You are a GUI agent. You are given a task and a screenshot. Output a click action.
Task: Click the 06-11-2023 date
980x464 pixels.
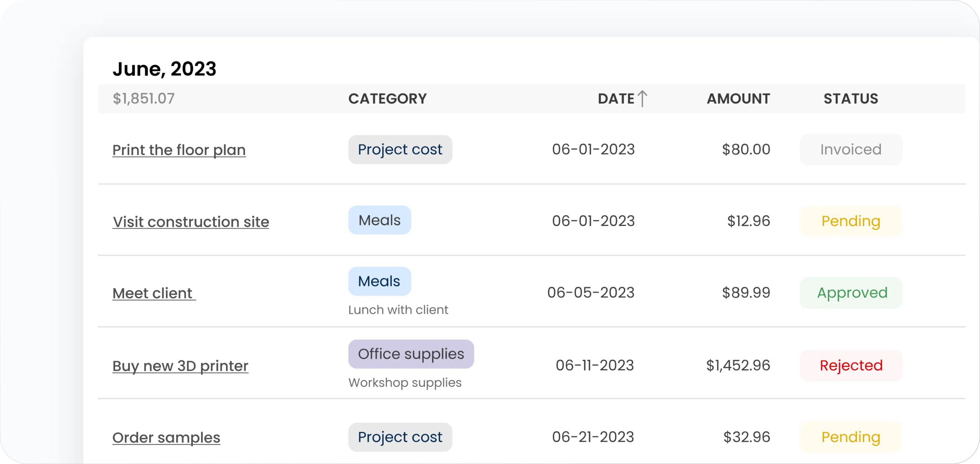click(595, 365)
